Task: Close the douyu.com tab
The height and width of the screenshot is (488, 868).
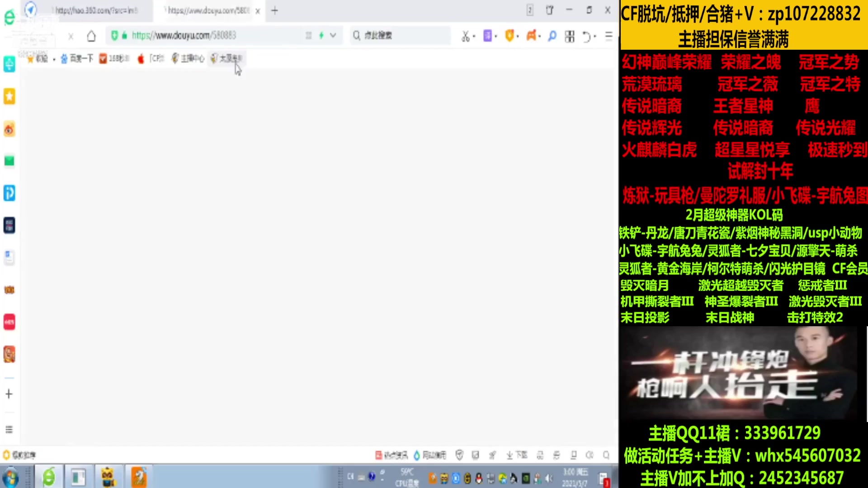Action: click(x=258, y=11)
